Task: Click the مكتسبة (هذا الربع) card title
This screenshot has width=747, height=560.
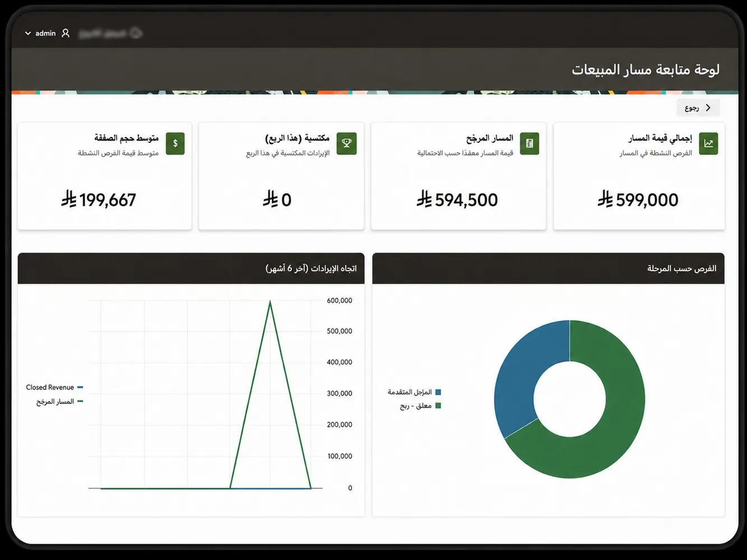Action: (297, 138)
